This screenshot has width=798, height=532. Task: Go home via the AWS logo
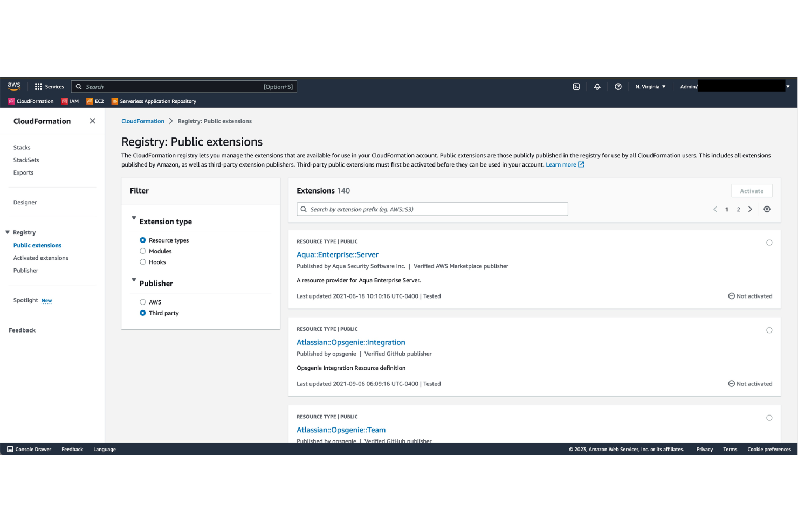click(x=14, y=86)
